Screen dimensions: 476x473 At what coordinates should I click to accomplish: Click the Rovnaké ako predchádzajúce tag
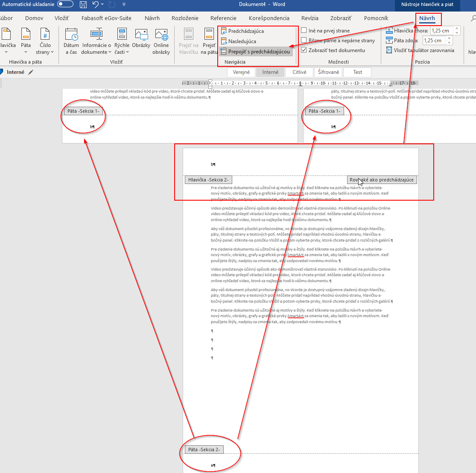382,180
